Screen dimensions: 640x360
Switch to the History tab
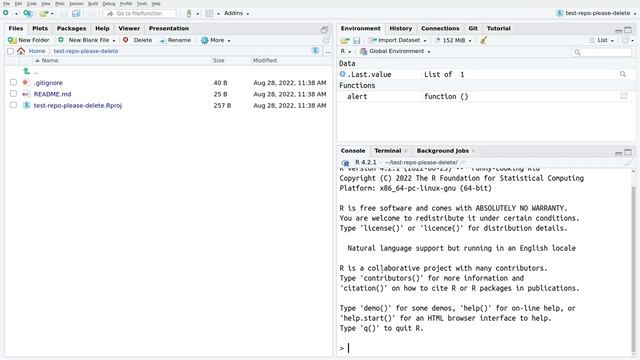click(400, 28)
